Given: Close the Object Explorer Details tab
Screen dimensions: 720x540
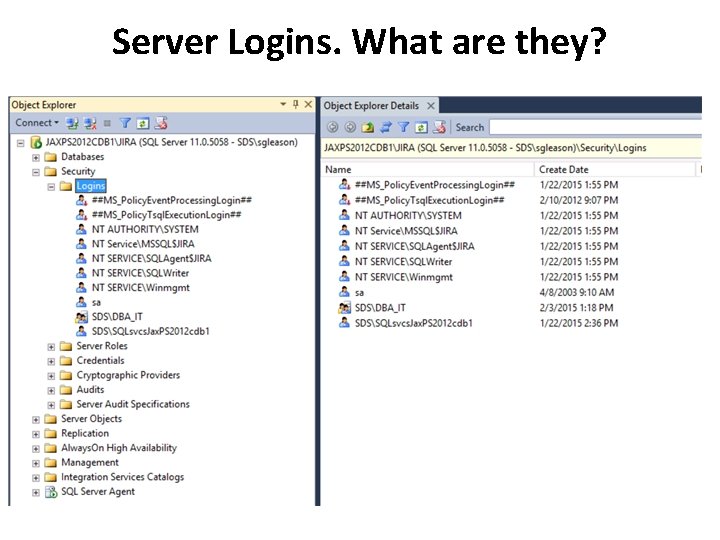Looking at the screenshot, I should click(431, 106).
